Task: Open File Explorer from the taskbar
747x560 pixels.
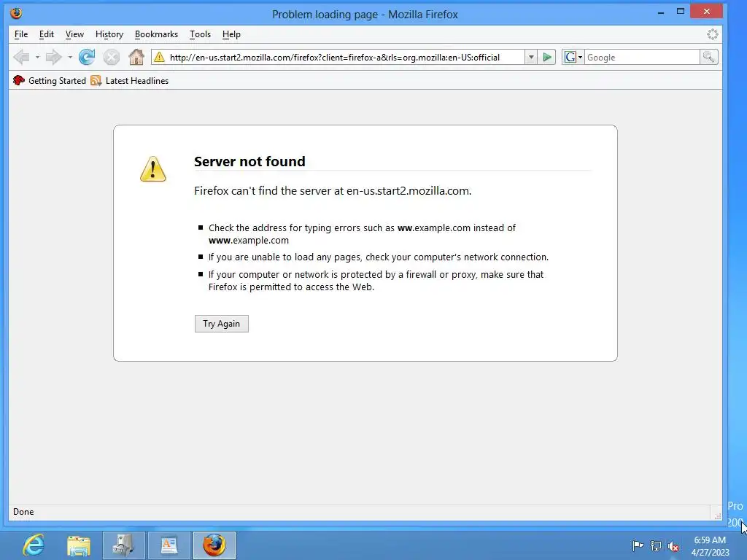Action: tap(79, 545)
